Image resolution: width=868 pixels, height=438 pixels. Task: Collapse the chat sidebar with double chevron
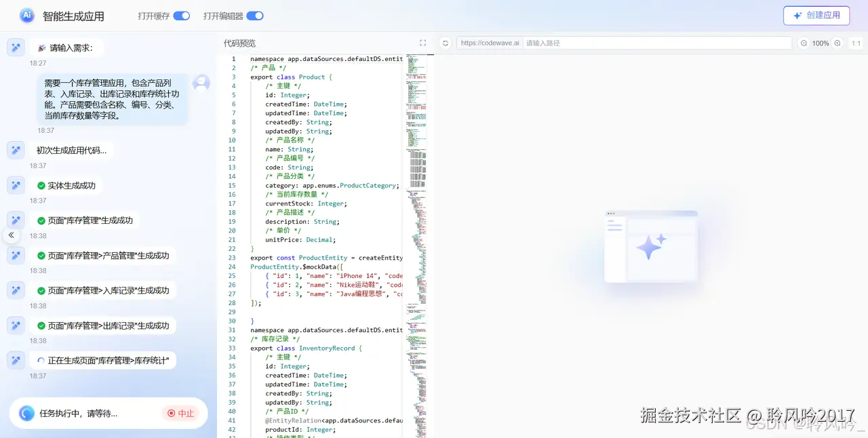tap(12, 235)
